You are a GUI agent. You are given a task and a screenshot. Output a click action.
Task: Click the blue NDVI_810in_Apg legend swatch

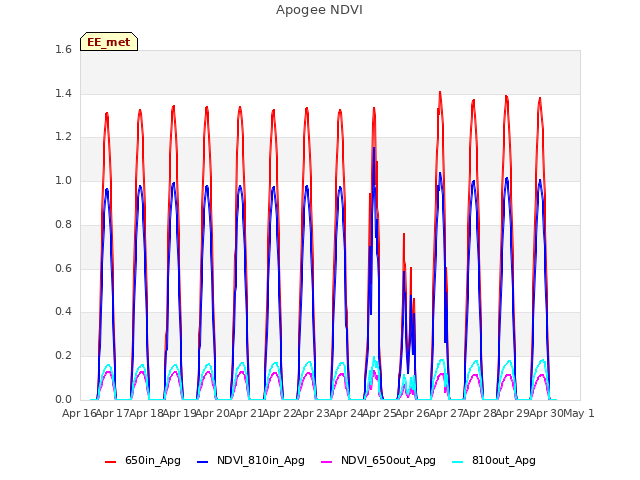(x=202, y=462)
